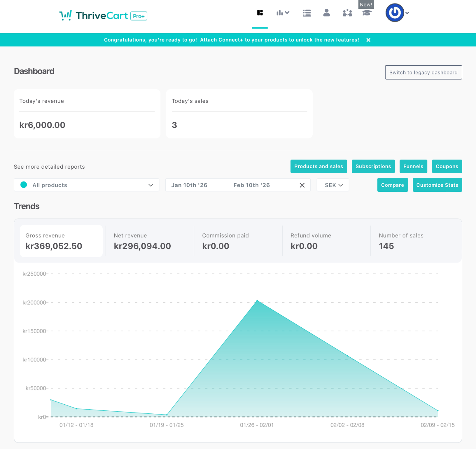The image size is (476, 449).
Task: Click Today's revenue value kr6,000.00
Action: [42, 125]
